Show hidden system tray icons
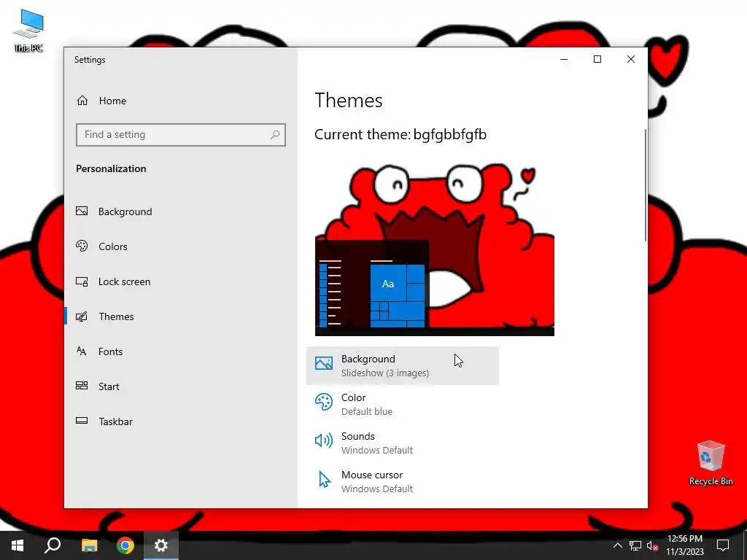Image resolution: width=747 pixels, height=560 pixels. tap(617, 545)
